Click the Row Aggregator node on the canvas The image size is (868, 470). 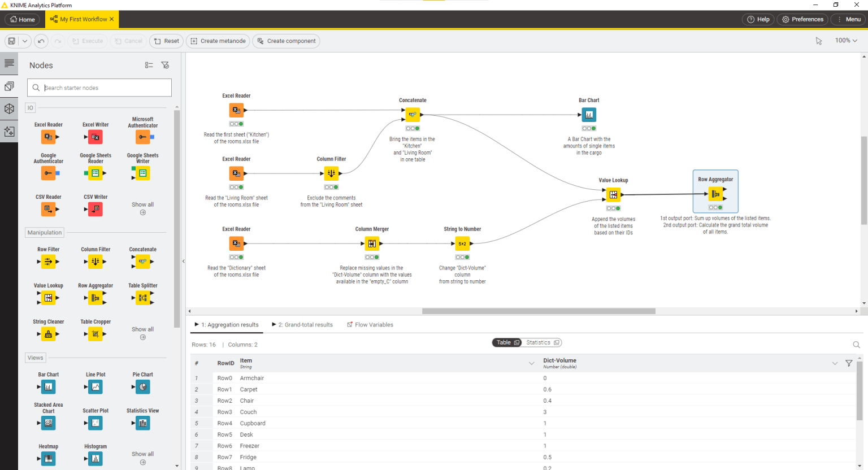(x=715, y=194)
